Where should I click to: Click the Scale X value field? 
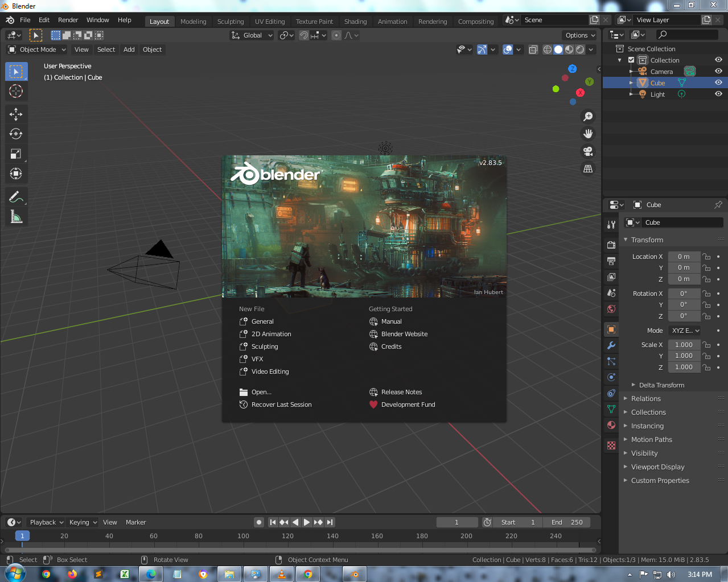684,345
